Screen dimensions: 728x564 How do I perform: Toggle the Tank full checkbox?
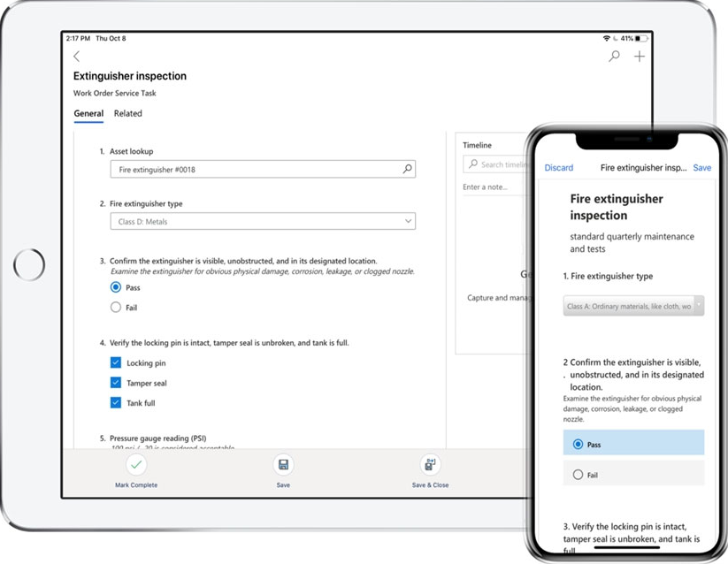click(x=116, y=403)
